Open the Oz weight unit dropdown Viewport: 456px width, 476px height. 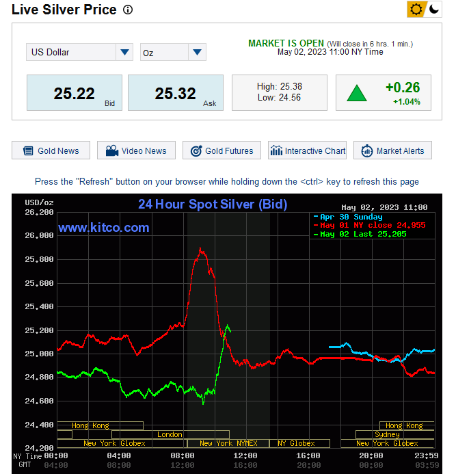173,52
